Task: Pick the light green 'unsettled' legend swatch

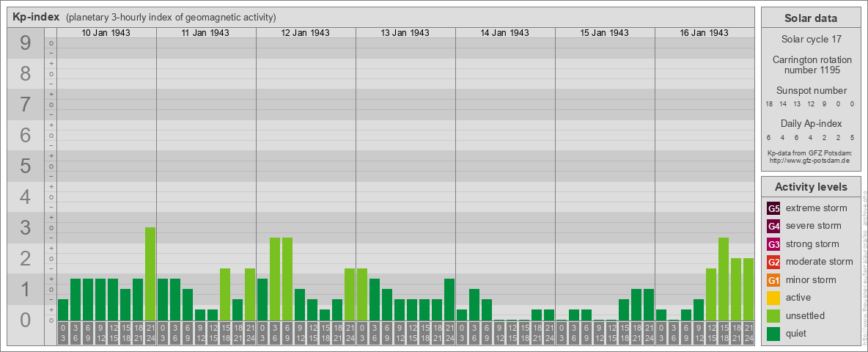Action: (x=773, y=315)
